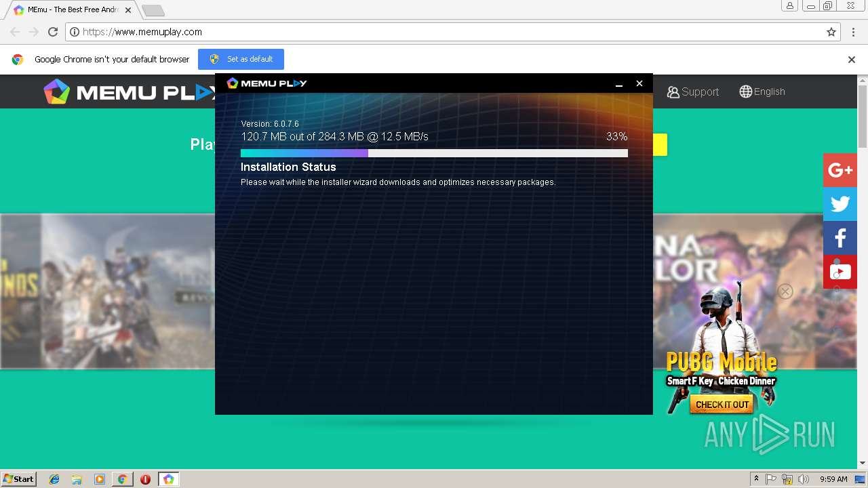
Task: Click the left blurred game banner
Action: (x=108, y=291)
